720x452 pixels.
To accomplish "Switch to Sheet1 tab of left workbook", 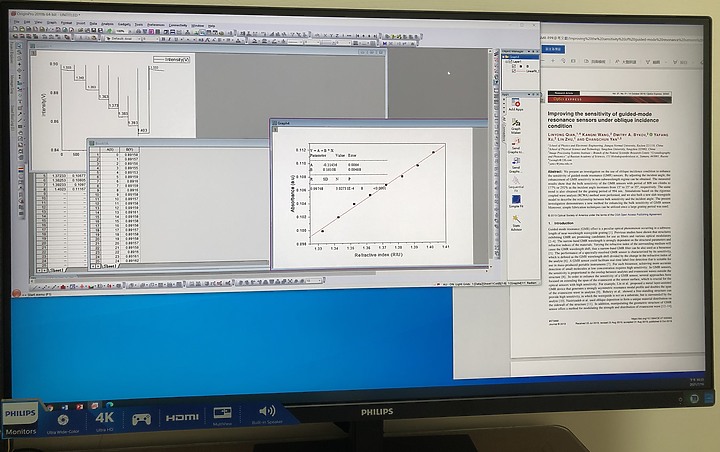I will [x=56, y=271].
